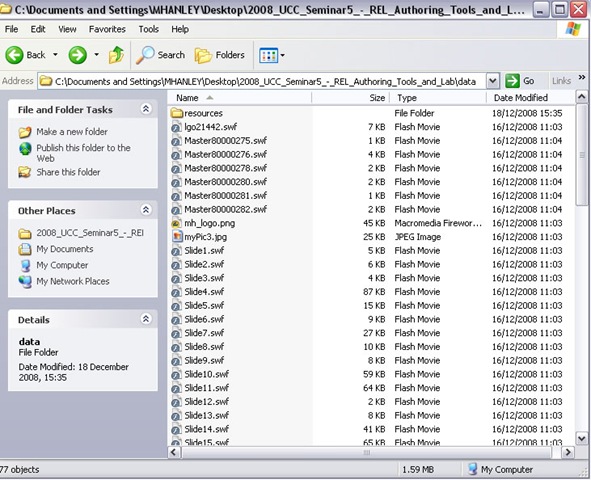Sort by the Type column header
Image resolution: width=591 pixels, height=480 pixels.
(x=438, y=98)
